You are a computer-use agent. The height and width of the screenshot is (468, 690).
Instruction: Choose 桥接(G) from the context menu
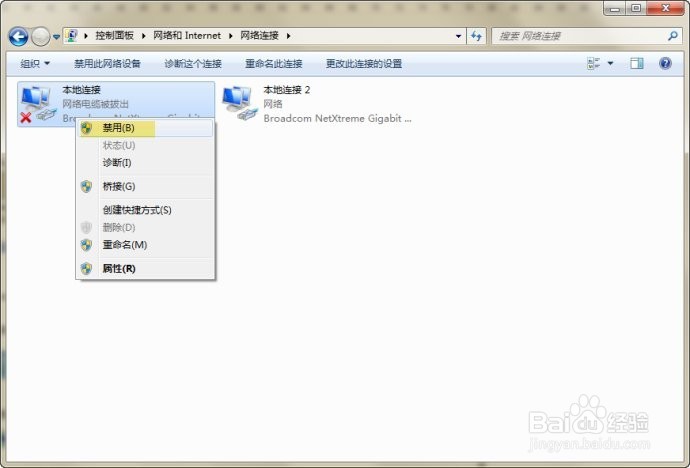click(x=146, y=186)
